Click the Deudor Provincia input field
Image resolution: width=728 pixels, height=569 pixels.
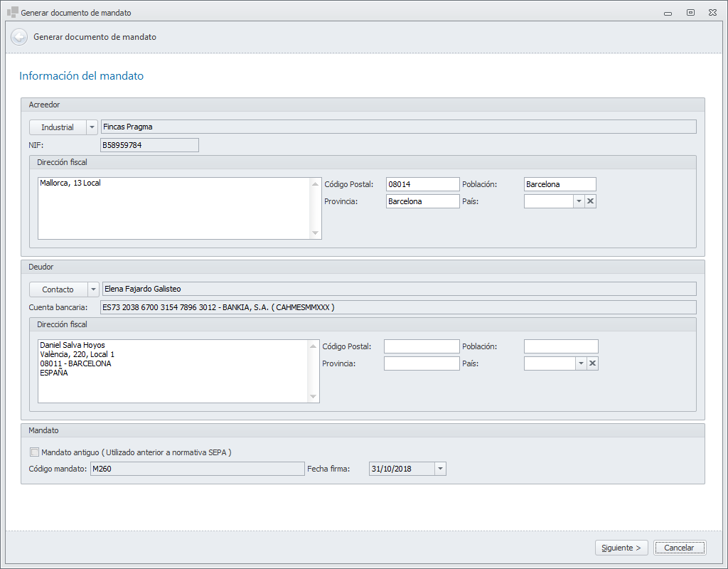[x=422, y=363]
